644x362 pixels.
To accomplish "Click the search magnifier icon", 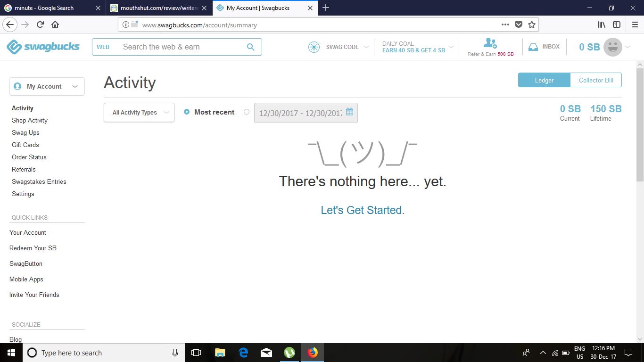I will [250, 47].
